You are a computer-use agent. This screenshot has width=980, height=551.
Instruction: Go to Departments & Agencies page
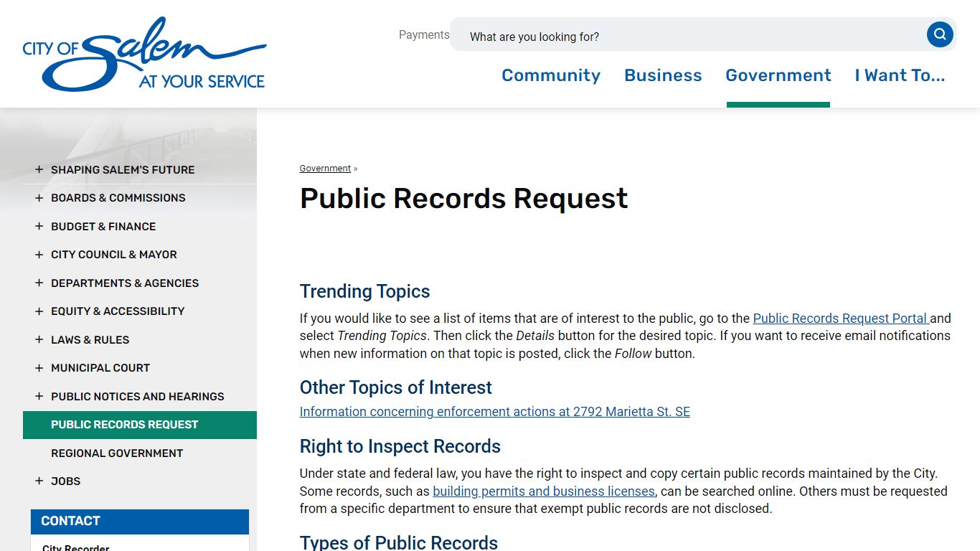(125, 283)
